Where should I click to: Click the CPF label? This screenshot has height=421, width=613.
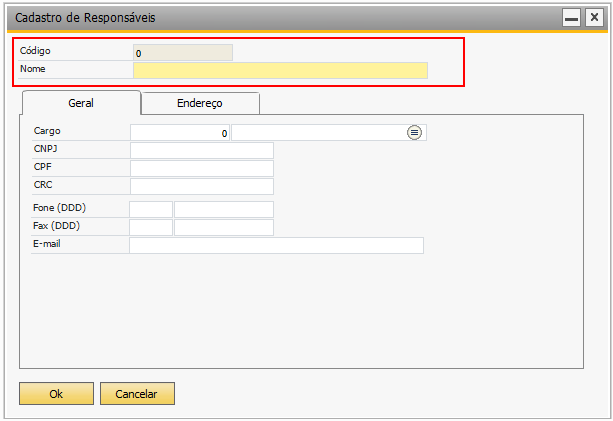[42, 167]
